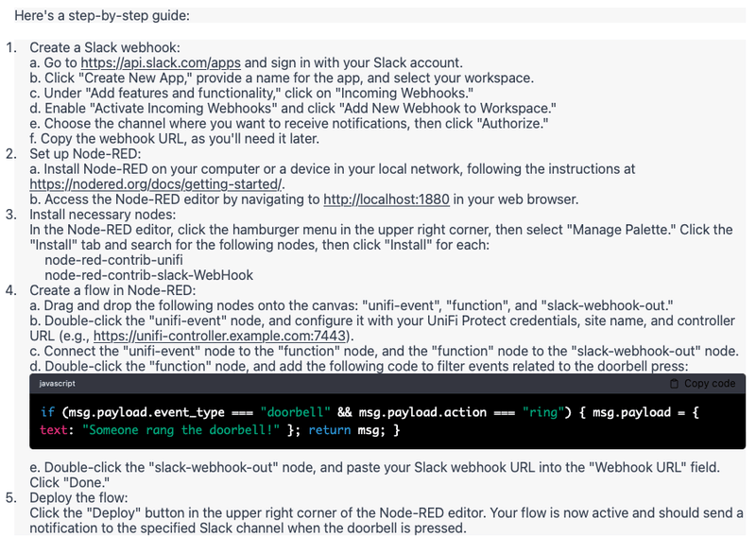Open the api.slack.com/apps link

(161, 62)
